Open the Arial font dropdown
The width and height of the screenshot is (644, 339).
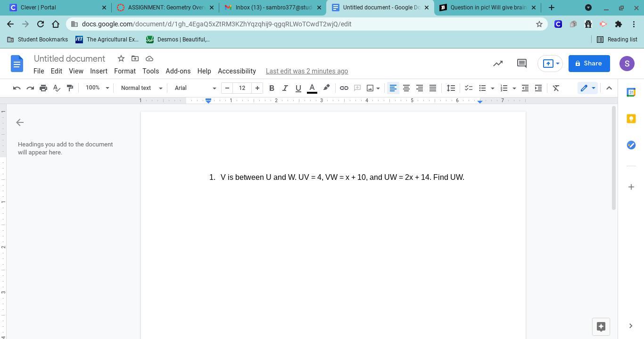coord(195,88)
